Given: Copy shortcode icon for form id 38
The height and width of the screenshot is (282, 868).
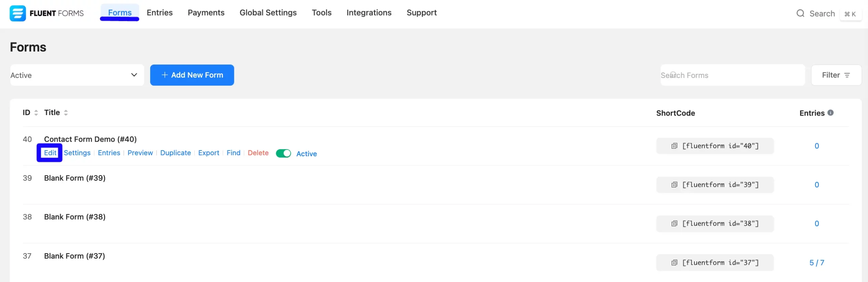Looking at the screenshot, I should point(674,223).
